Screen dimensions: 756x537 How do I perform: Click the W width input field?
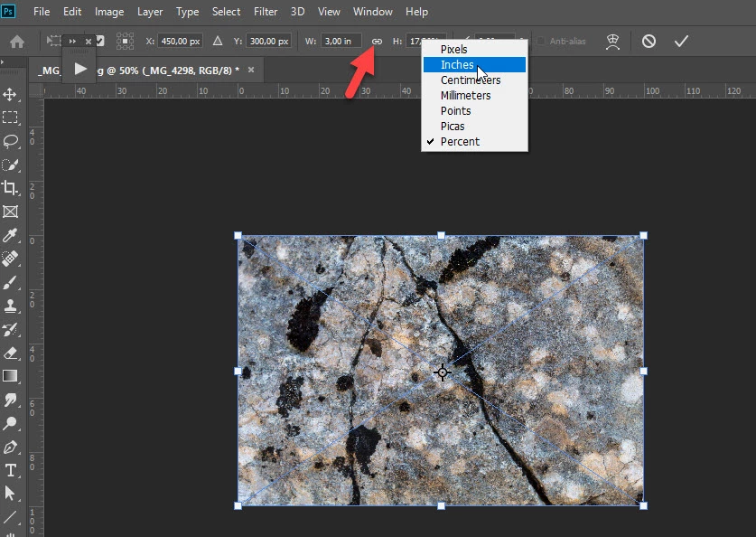click(341, 41)
